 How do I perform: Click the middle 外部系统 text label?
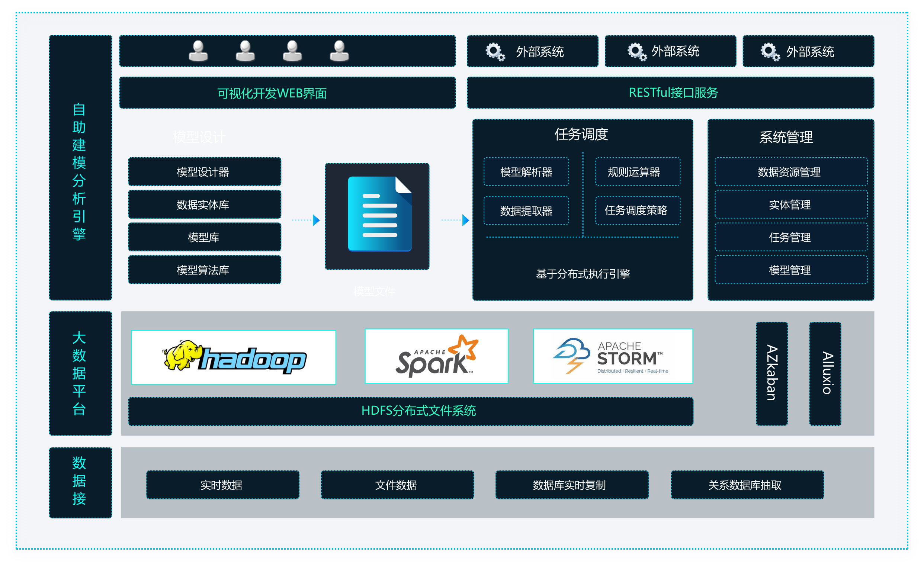pyautogui.click(x=675, y=51)
